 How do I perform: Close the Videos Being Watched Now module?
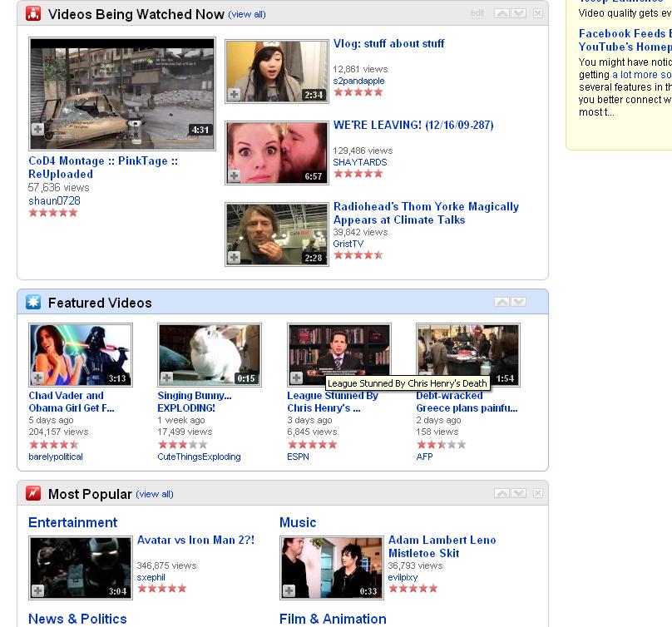pyautogui.click(x=538, y=13)
